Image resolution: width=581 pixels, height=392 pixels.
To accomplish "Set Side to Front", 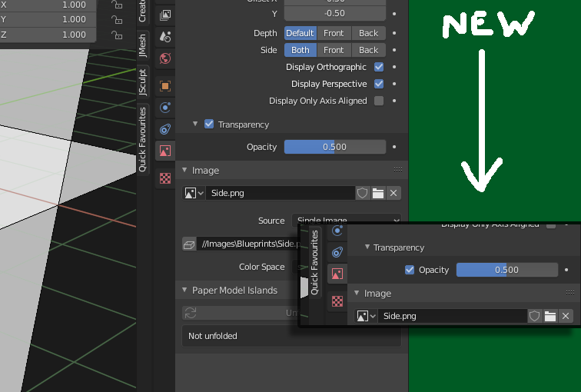I will (x=334, y=50).
